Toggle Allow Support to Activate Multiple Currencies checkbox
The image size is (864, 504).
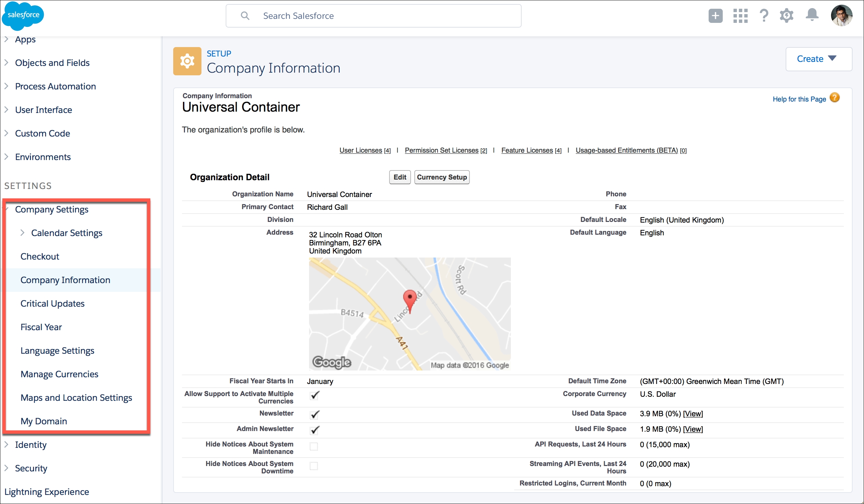[314, 396]
